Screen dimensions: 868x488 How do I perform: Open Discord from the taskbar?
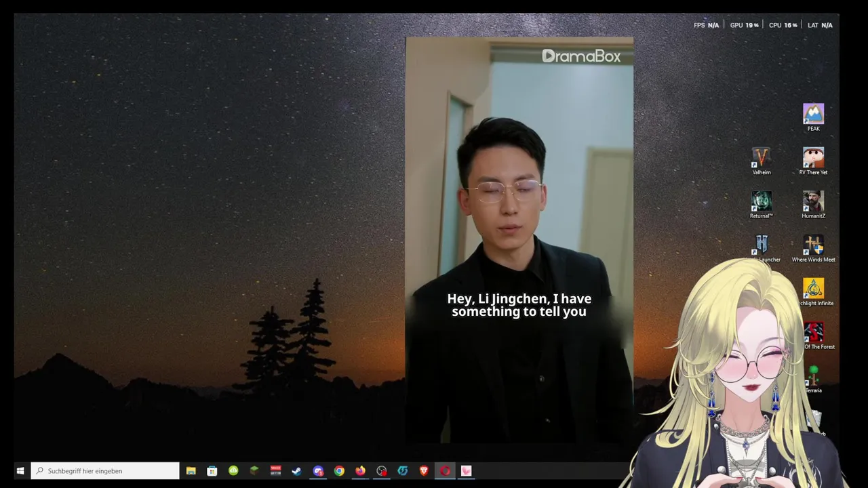pyautogui.click(x=318, y=471)
